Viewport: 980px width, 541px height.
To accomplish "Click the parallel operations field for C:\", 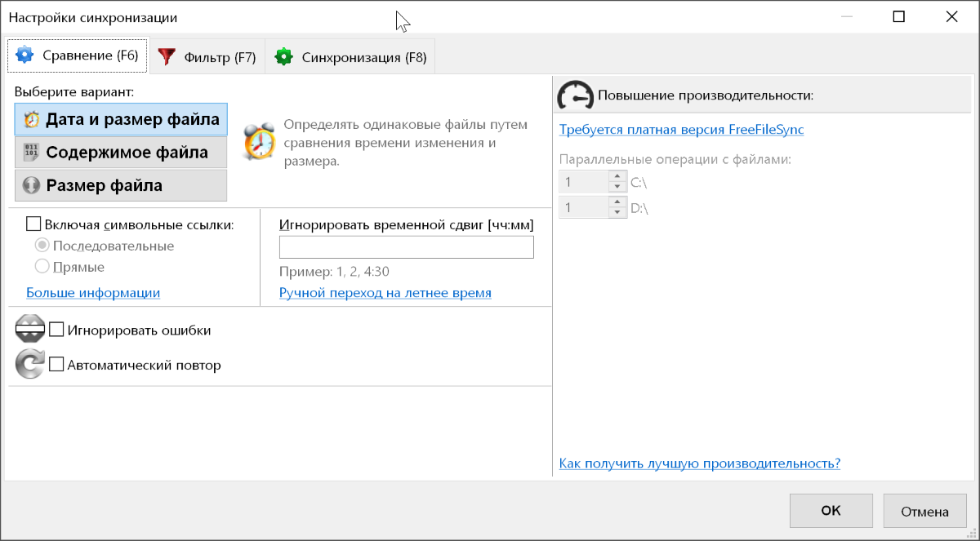I will (583, 182).
